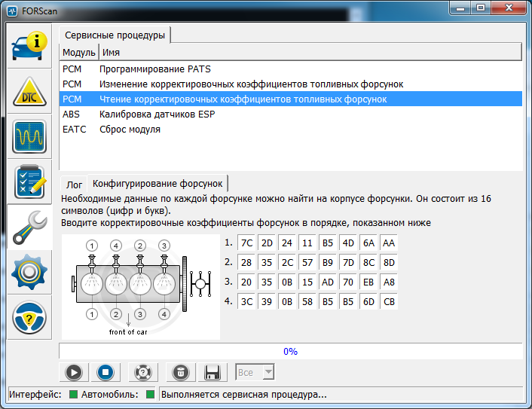Select the wrench service procedures icon
Viewport: 532px width, 409px height.
(29, 227)
